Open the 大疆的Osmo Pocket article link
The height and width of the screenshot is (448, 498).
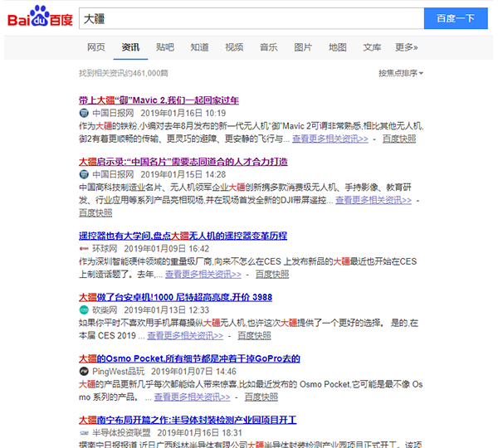pos(189,358)
